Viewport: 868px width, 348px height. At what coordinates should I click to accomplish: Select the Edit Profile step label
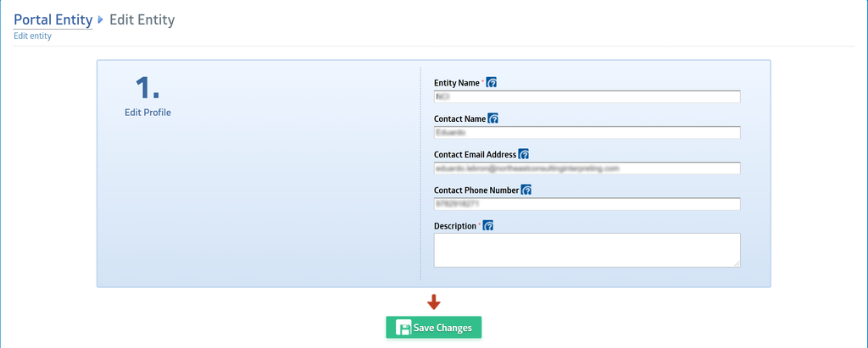(x=147, y=112)
